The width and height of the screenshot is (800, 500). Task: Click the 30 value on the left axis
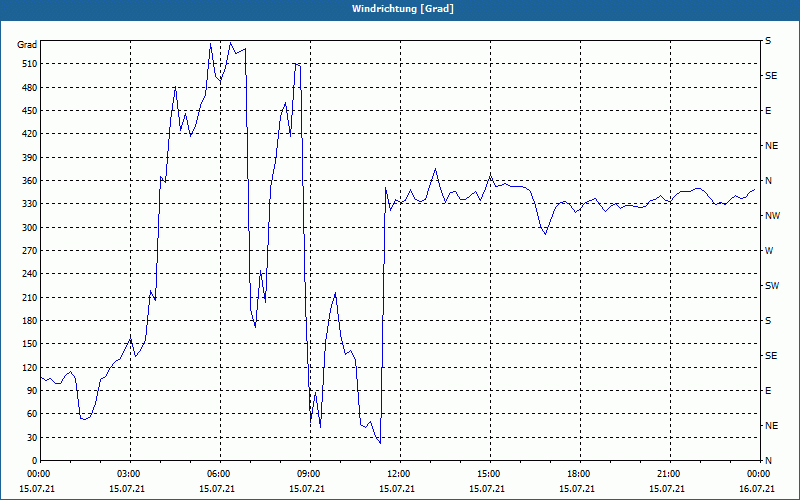32,437
